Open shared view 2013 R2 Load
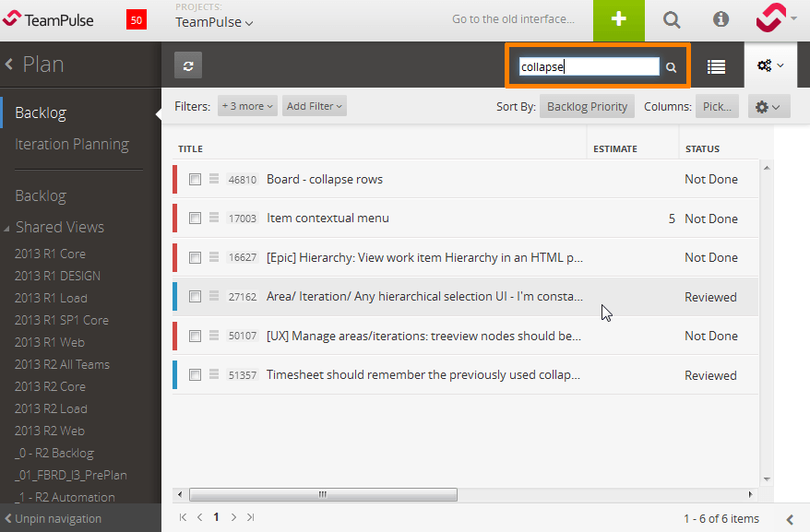Image resolution: width=810 pixels, height=532 pixels. 51,408
